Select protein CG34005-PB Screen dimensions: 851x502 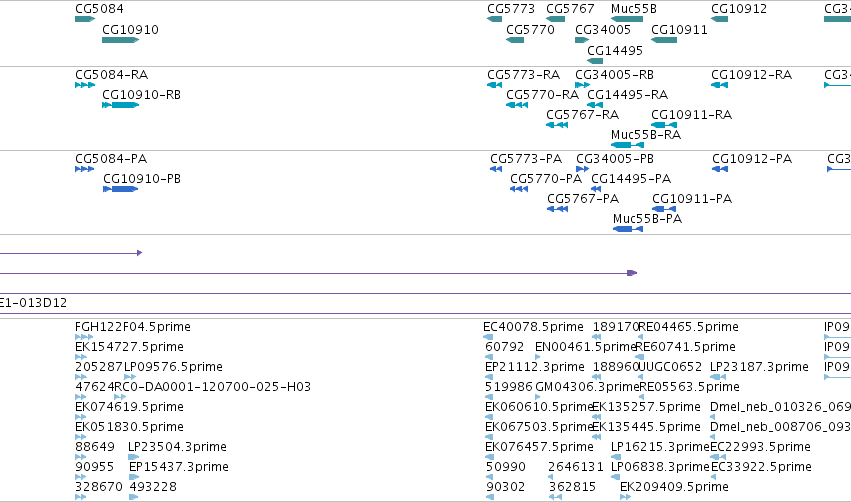point(582,169)
